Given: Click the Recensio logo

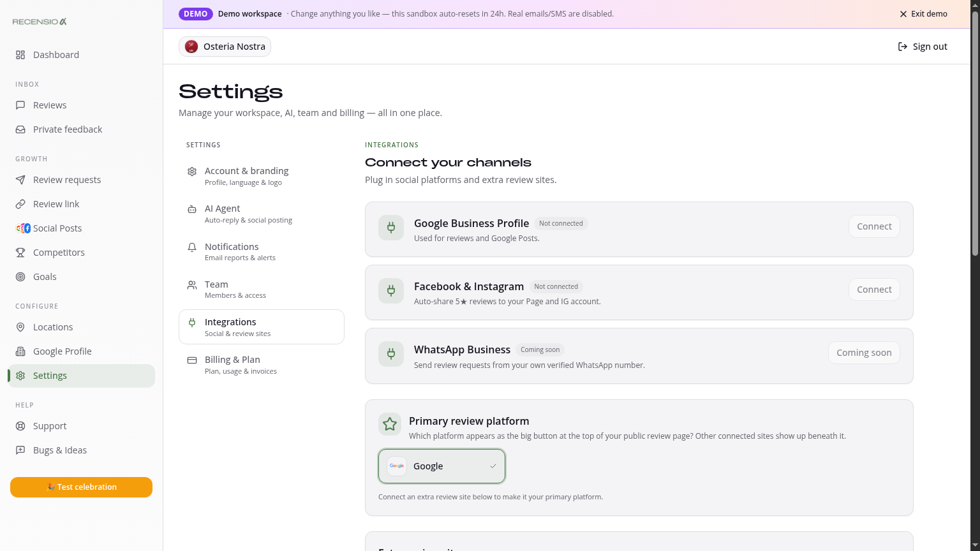Looking at the screenshot, I should pyautogui.click(x=40, y=22).
